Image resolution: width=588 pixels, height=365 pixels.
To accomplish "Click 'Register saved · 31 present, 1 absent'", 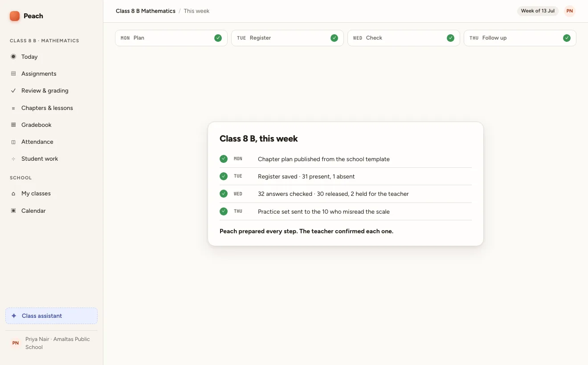I will pyautogui.click(x=306, y=176).
